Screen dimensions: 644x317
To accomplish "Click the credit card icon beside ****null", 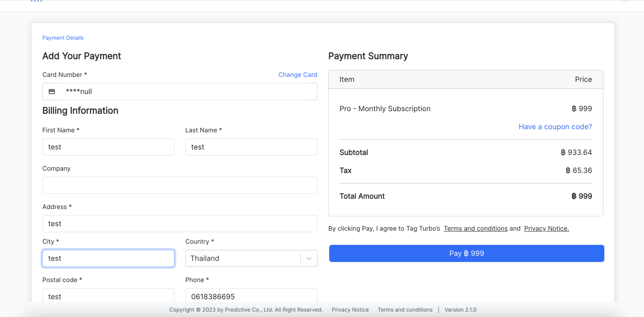I will click(x=52, y=91).
